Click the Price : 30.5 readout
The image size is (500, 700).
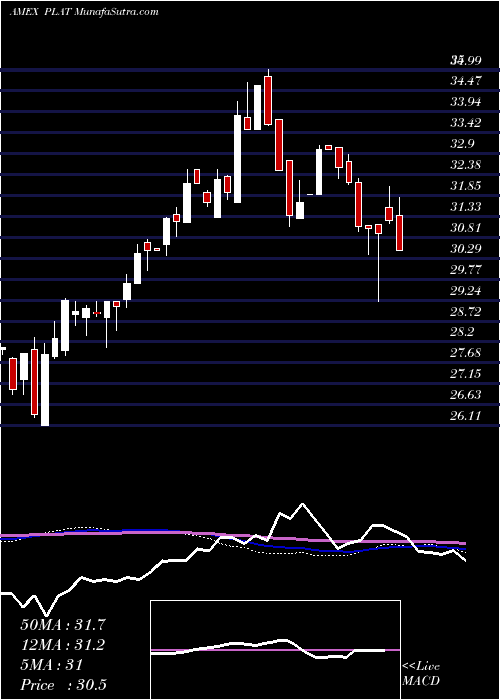63,685
